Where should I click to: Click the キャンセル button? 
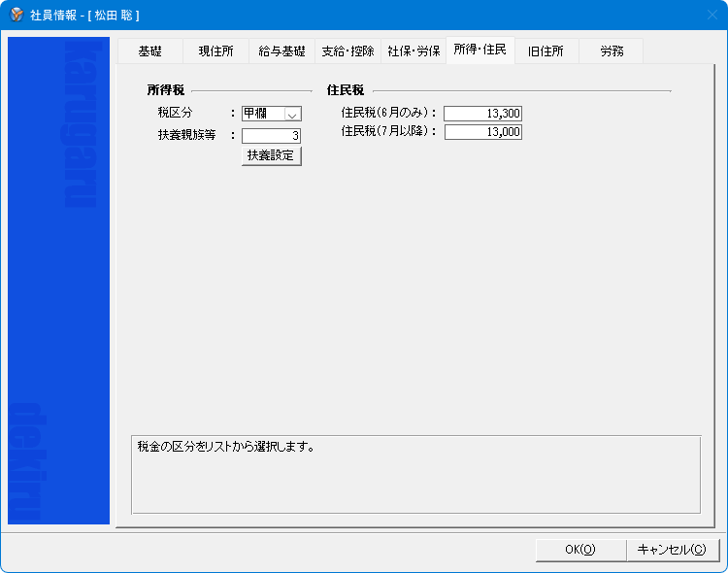click(672, 550)
